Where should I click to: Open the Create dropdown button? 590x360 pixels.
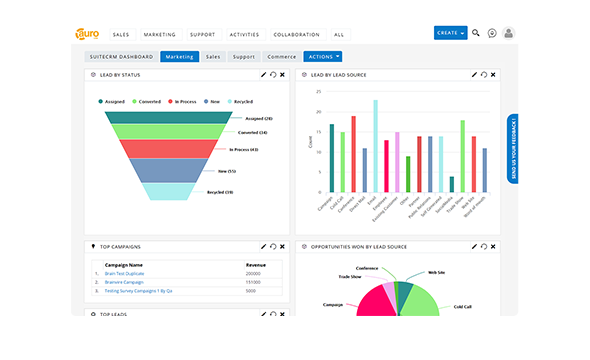450,33
